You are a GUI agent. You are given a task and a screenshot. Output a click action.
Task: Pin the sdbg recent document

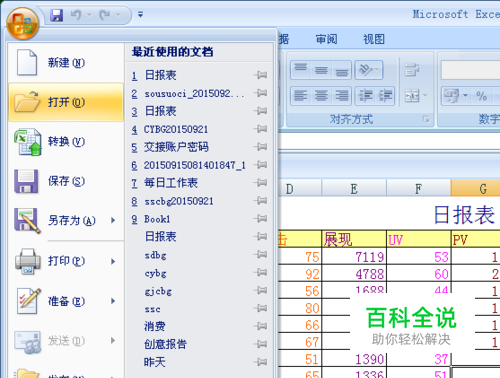261,255
